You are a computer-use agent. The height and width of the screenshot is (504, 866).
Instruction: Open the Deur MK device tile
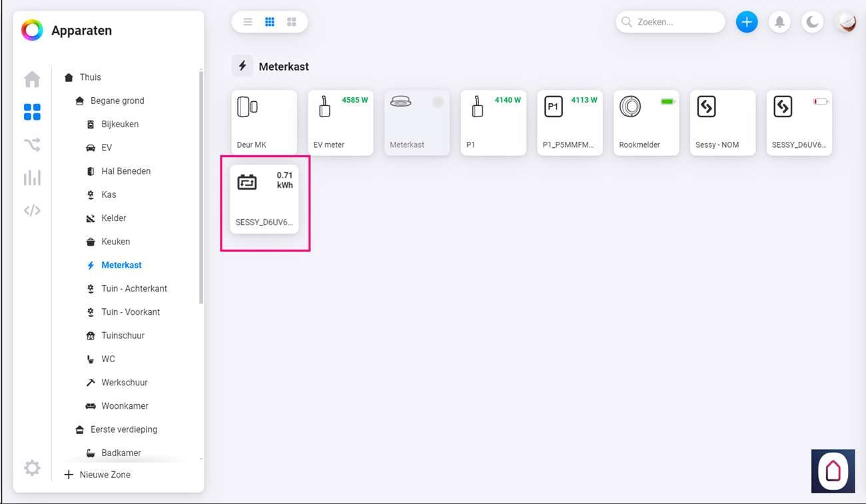click(x=264, y=123)
